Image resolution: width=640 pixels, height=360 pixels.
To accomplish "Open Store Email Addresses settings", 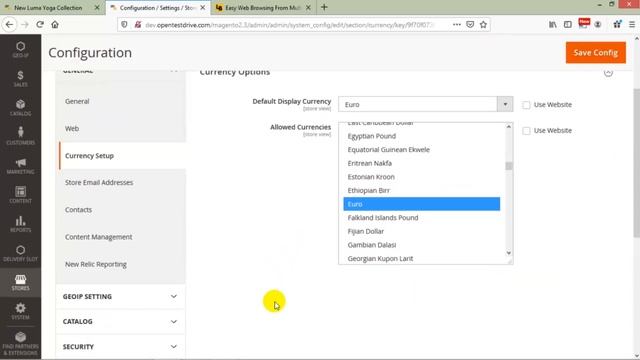I will click(x=99, y=182).
